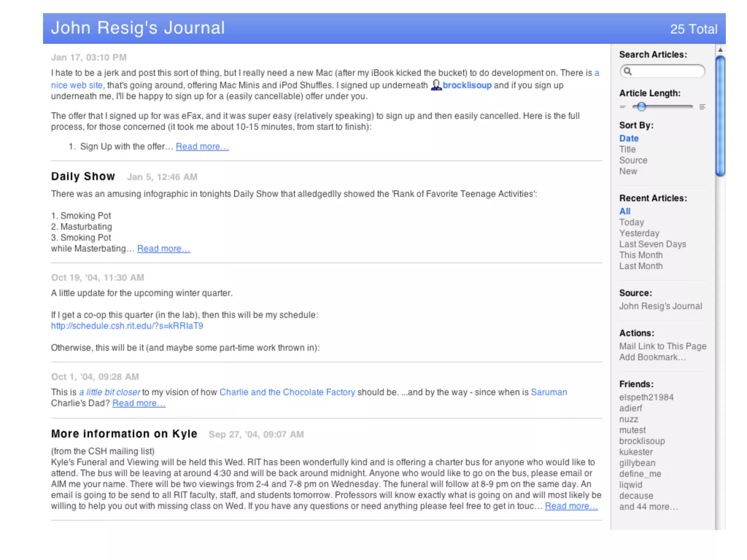Sort articles by New
The height and width of the screenshot is (560, 747).
[x=628, y=171]
